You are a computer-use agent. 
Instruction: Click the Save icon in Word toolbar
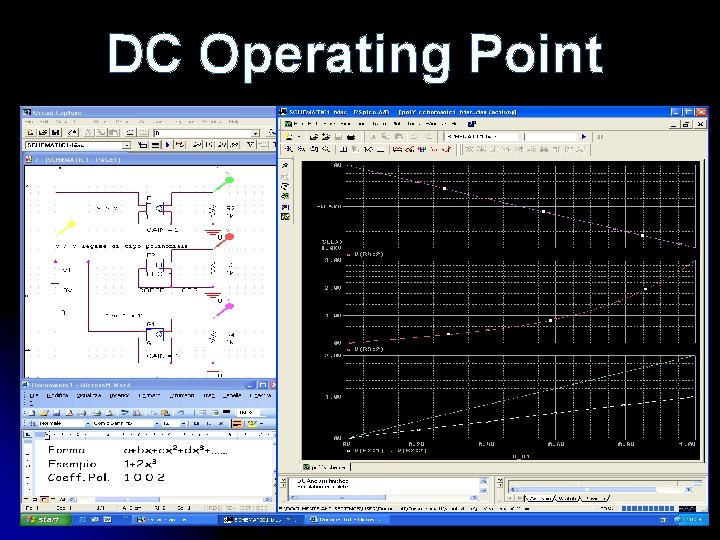pyautogui.click(x=57, y=412)
